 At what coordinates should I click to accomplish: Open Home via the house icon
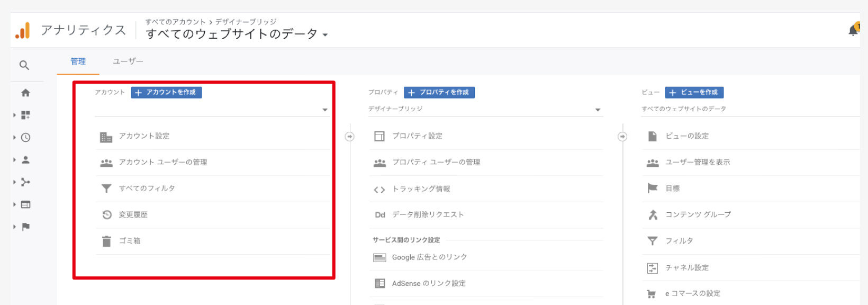[25, 93]
